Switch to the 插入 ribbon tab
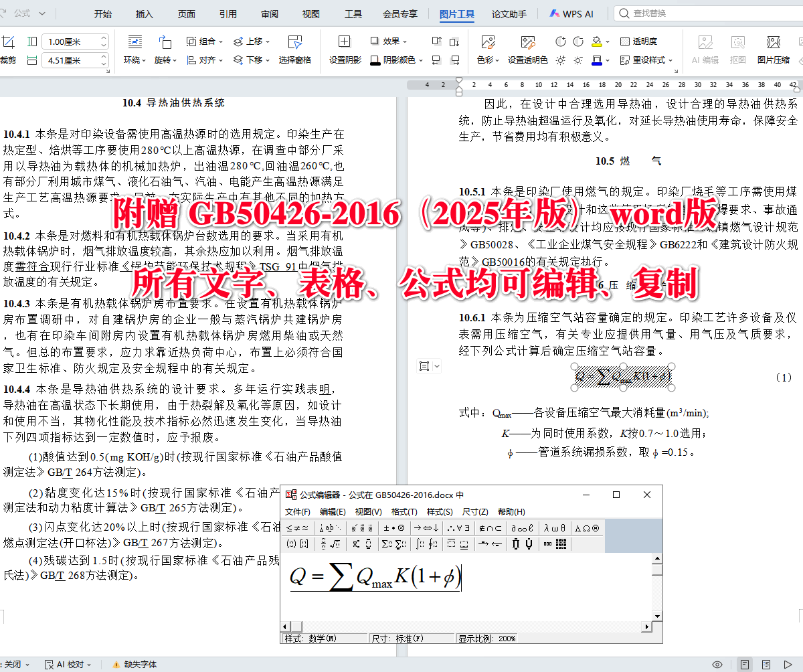803x672 pixels. pos(145,13)
